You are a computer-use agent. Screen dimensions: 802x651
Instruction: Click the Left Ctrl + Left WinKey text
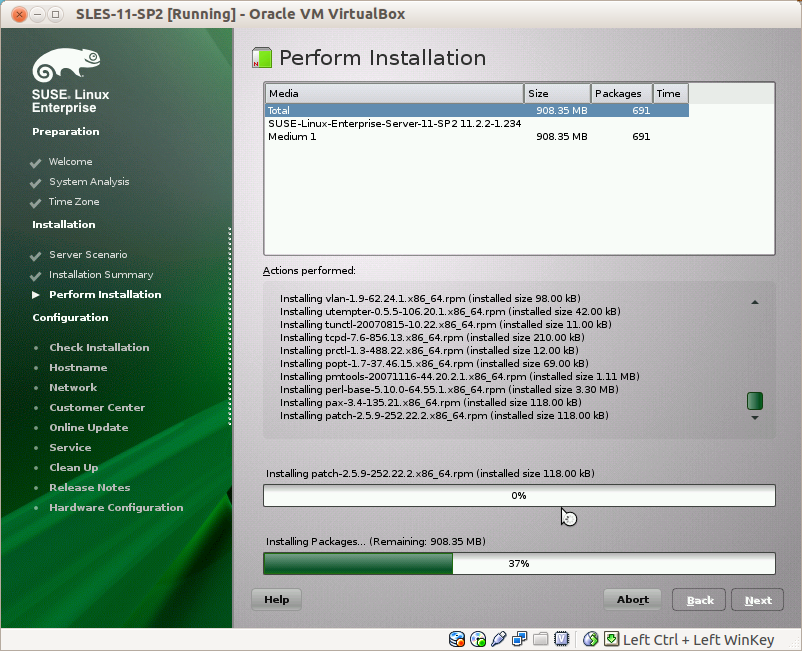coord(699,640)
